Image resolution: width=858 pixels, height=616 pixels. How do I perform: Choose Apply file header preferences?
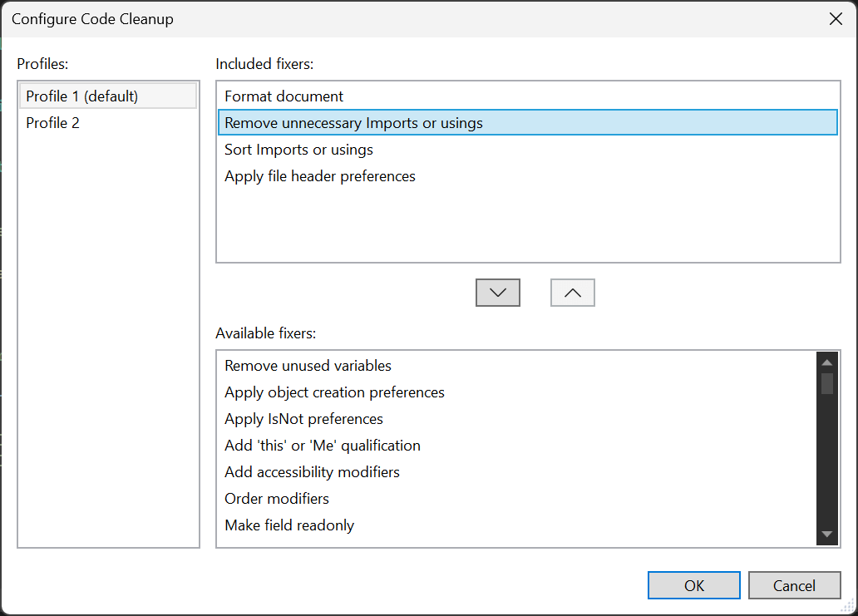tap(320, 176)
